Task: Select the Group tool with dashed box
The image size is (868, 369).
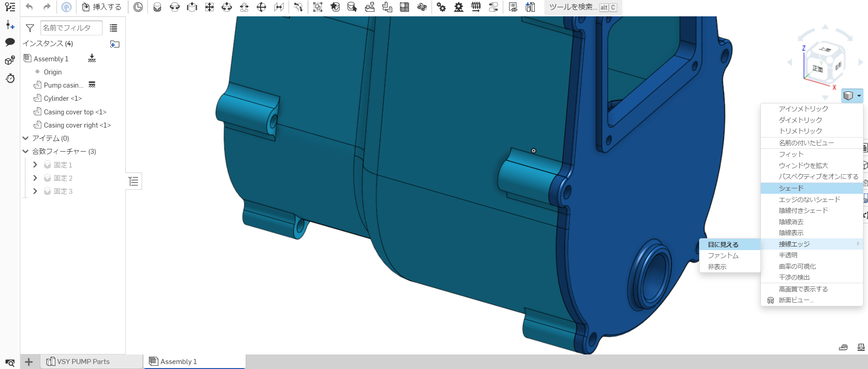Action: tap(318, 7)
